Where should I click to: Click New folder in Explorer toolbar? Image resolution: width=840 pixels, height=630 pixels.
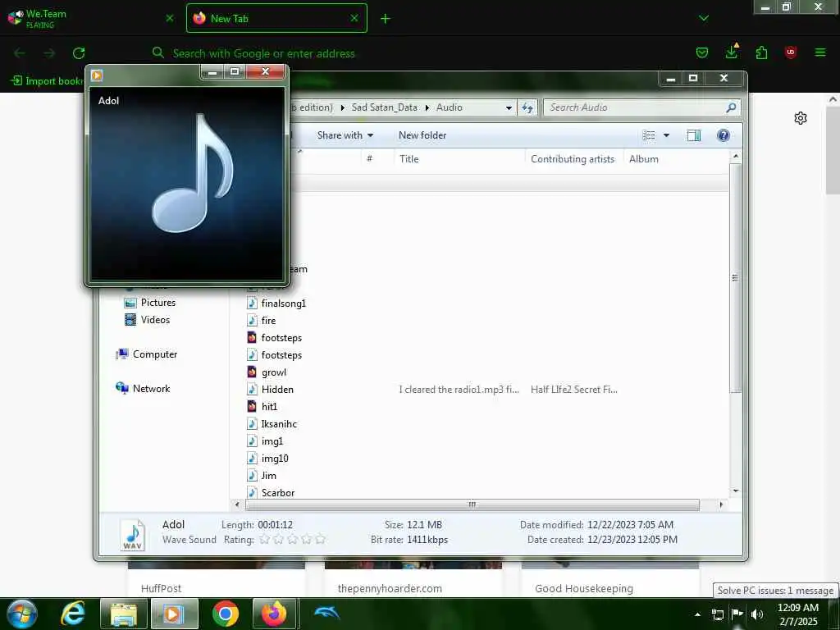coord(422,135)
